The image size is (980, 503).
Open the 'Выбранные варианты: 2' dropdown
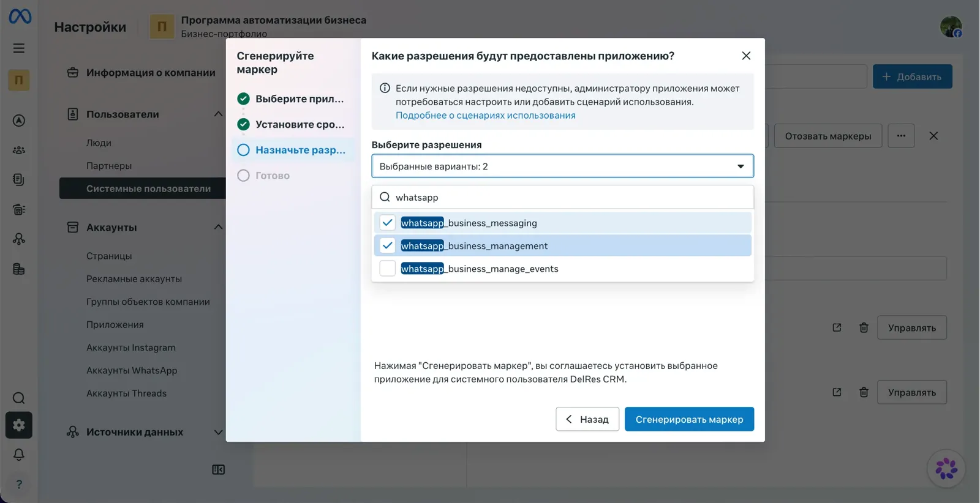point(562,166)
